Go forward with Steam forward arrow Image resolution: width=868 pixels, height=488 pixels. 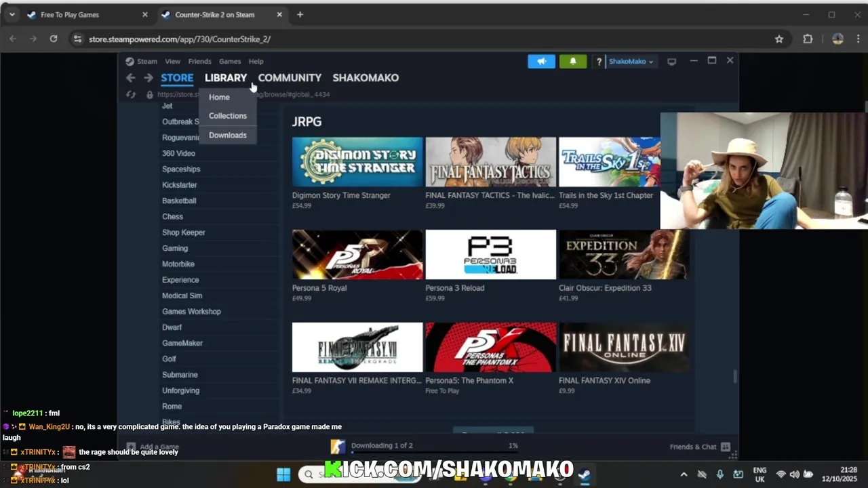click(149, 78)
